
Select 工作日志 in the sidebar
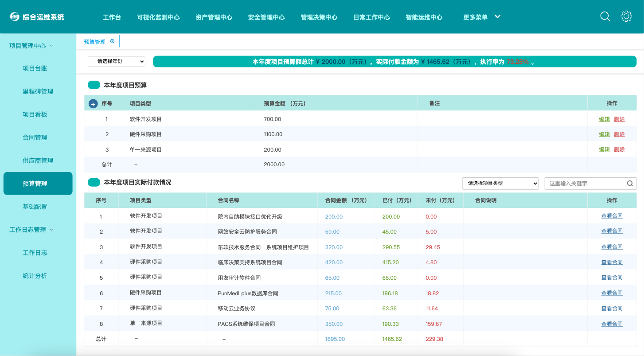(x=35, y=253)
